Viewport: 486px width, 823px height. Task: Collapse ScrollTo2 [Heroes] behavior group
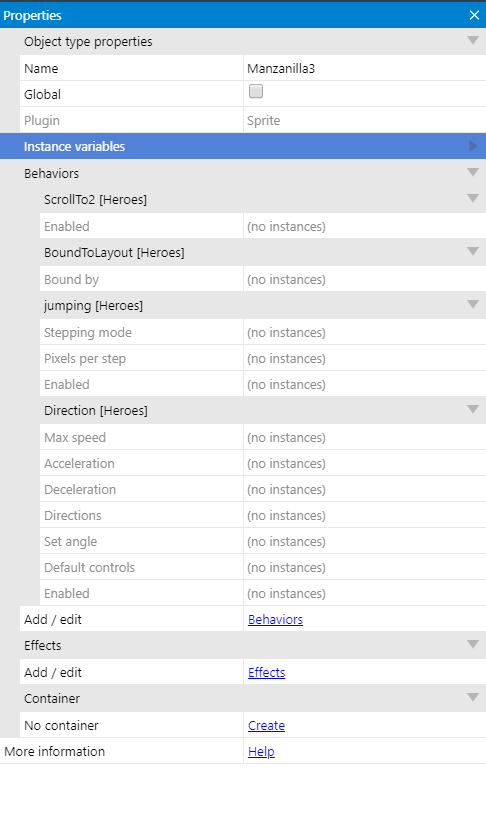pyautogui.click(x=473, y=198)
